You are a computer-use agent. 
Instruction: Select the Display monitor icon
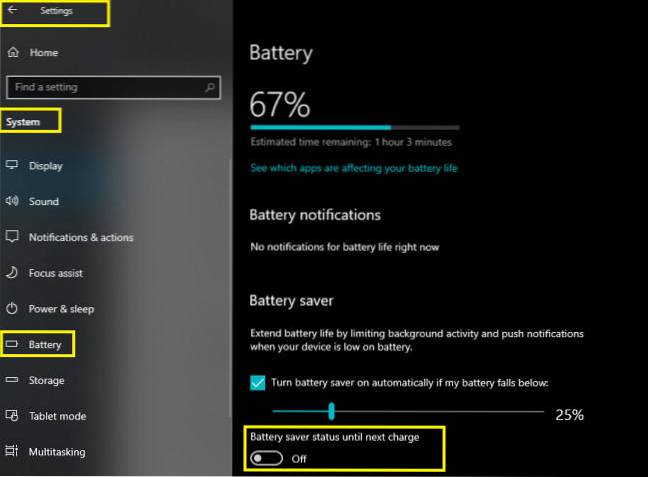[12, 165]
